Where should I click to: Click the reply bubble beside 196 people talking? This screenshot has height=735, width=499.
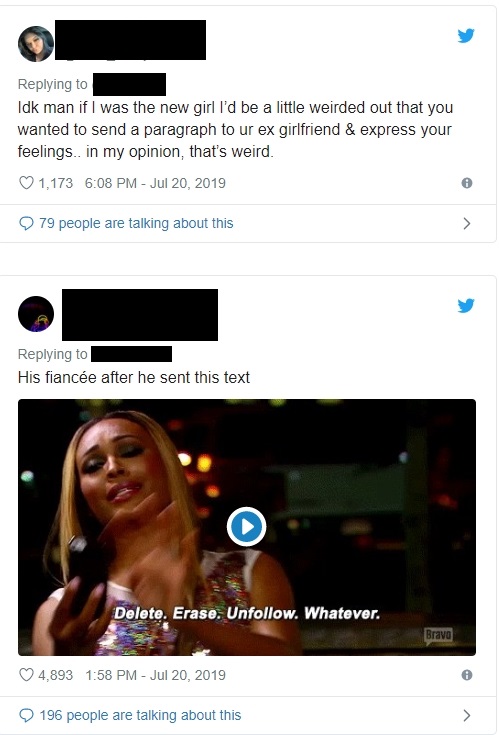coord(26,716)
